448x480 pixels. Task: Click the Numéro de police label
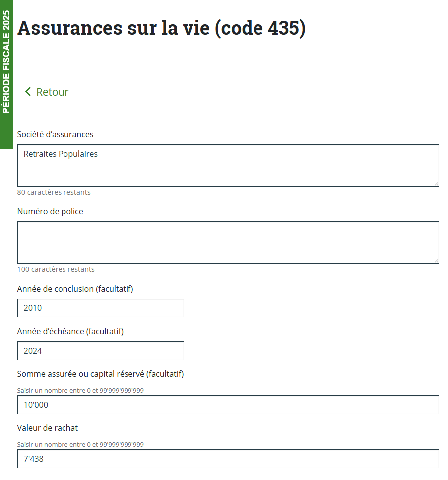coord(50,211)
